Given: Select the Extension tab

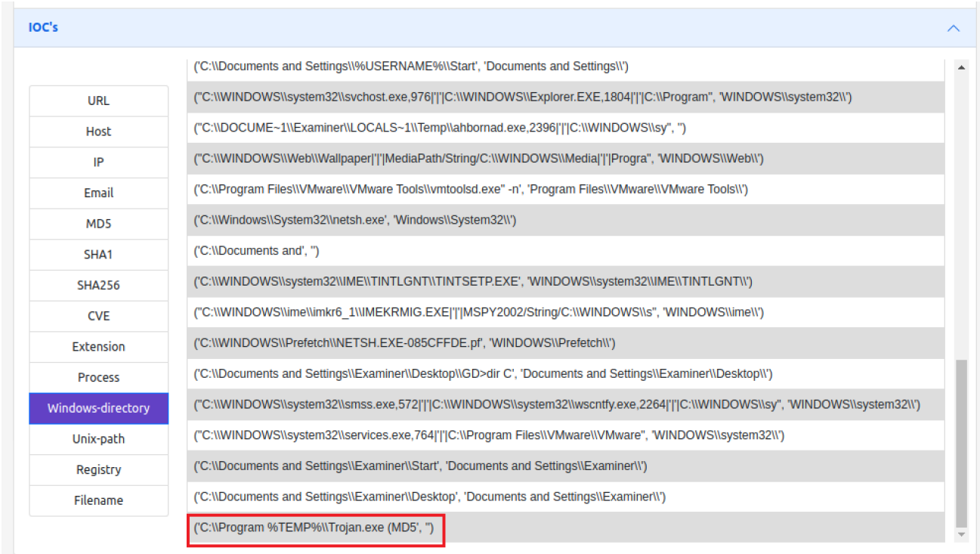Looking at the screenshot, I should (x=98, y=347).
